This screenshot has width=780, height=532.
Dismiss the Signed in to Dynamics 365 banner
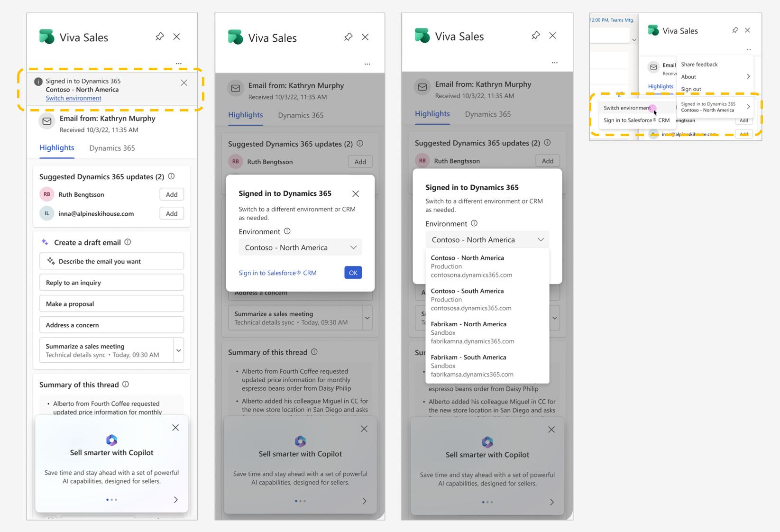coord(184,83)
